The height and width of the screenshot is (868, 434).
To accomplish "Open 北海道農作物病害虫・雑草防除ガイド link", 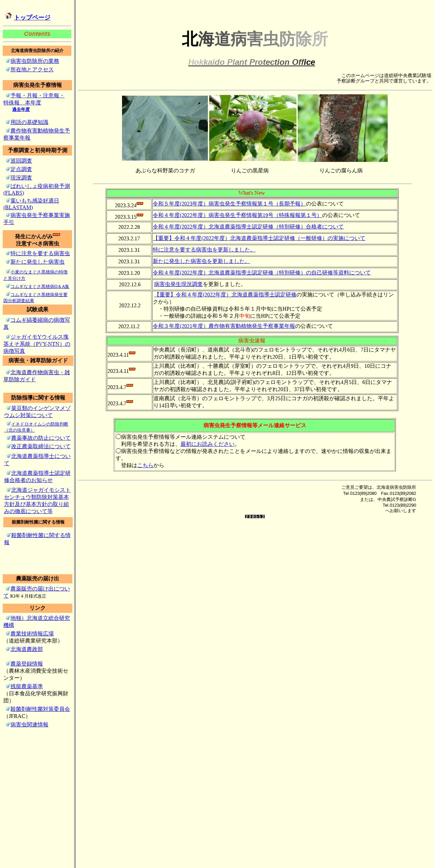I will click(x=37, y=376).
